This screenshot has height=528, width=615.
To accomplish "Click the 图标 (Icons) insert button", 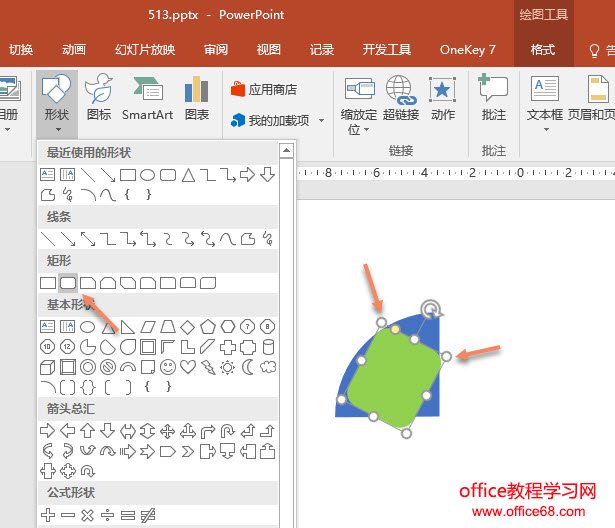I will pos(99,100).
